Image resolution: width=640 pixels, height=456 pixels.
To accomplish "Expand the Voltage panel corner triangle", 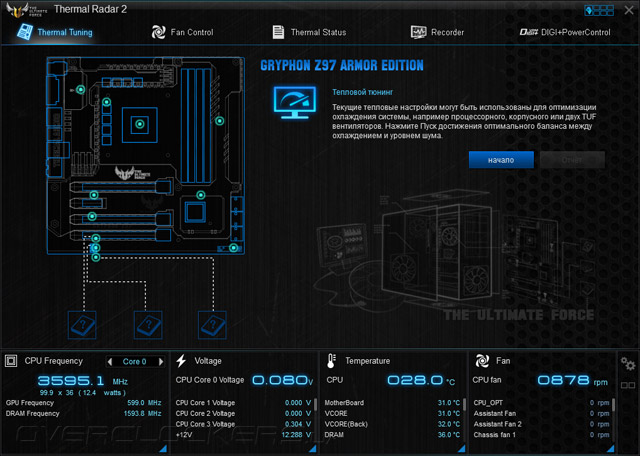I will coord(313,449).
